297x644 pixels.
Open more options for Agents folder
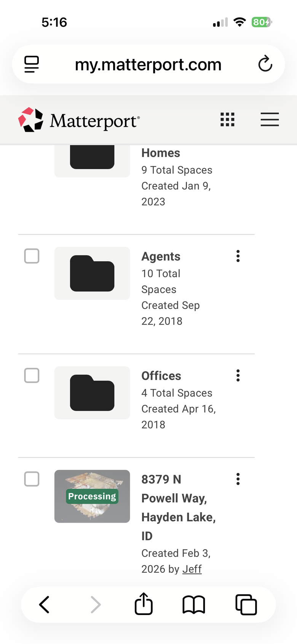point(238,256)
